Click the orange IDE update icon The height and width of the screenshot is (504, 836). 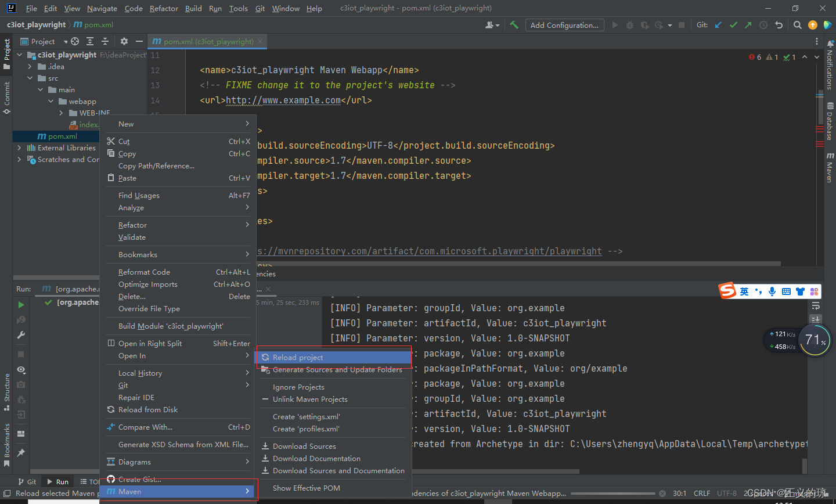(813, 25)
